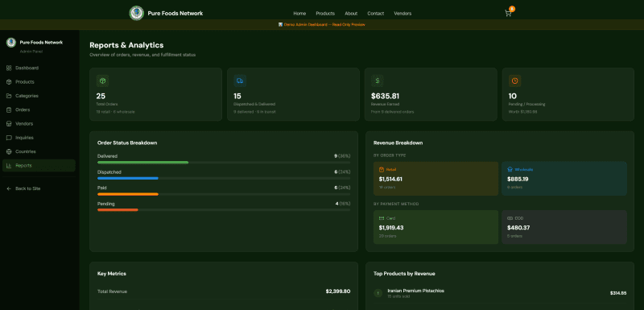
Task: Click the Dispatched & Delivered truck icon
Action: [x=240, y=81]
